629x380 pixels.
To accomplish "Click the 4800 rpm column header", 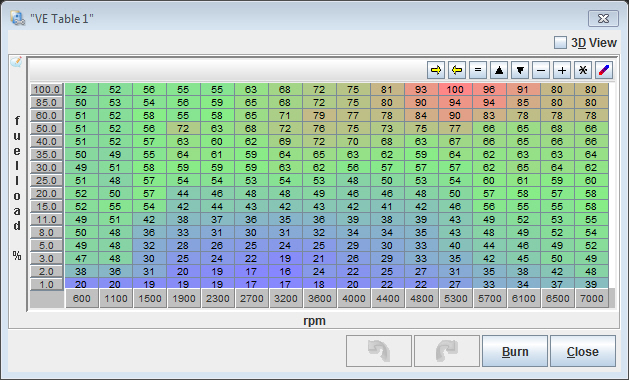I will [422, 299].
